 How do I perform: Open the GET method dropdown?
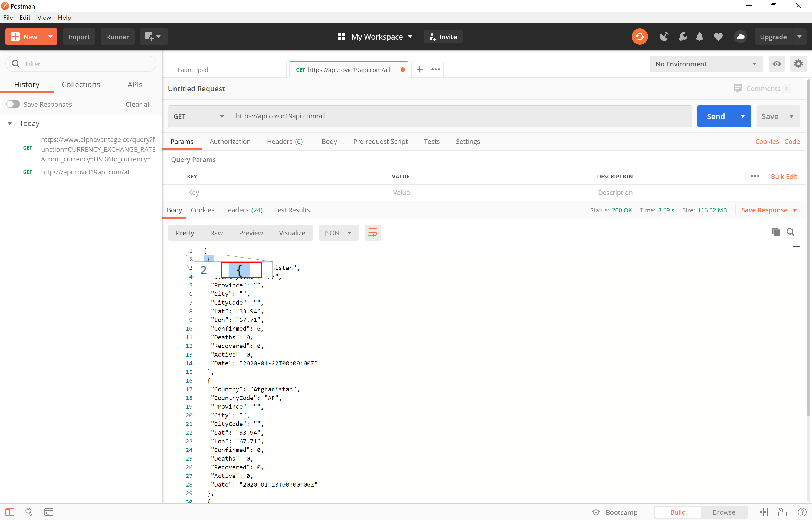pyautogui.click(x=199, y=116)
